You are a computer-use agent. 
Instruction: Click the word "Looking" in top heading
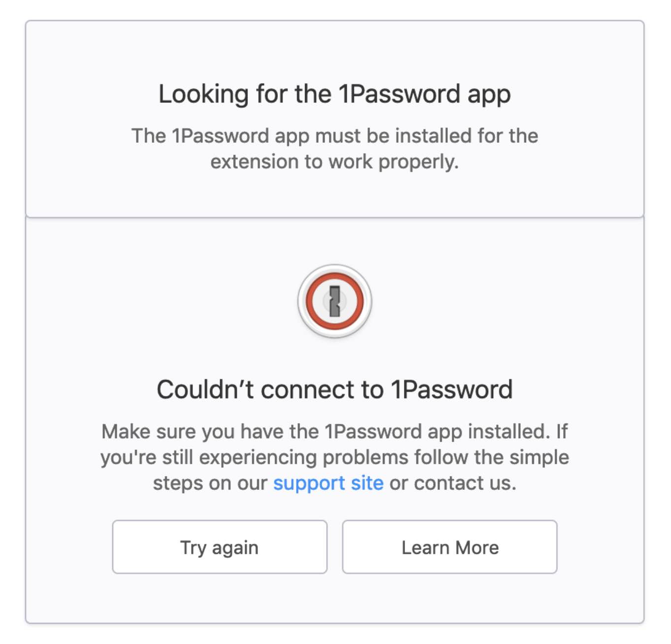click(203, 94)
